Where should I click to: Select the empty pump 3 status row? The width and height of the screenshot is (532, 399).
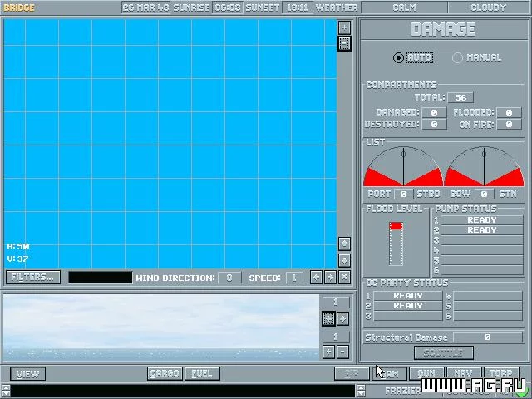[x=482, y=240]
